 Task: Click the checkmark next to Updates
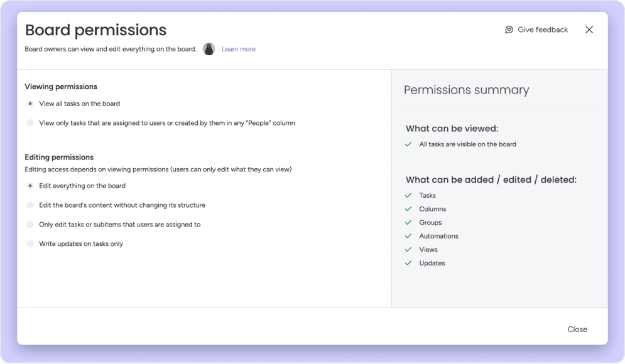(409, 264)
